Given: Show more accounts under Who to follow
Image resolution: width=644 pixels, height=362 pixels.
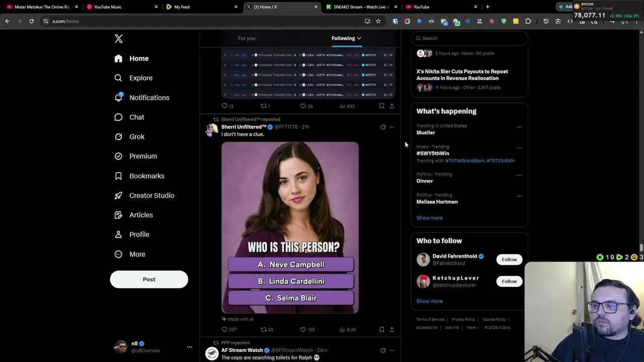Looking at the screenshot, I should coord(430,301).
